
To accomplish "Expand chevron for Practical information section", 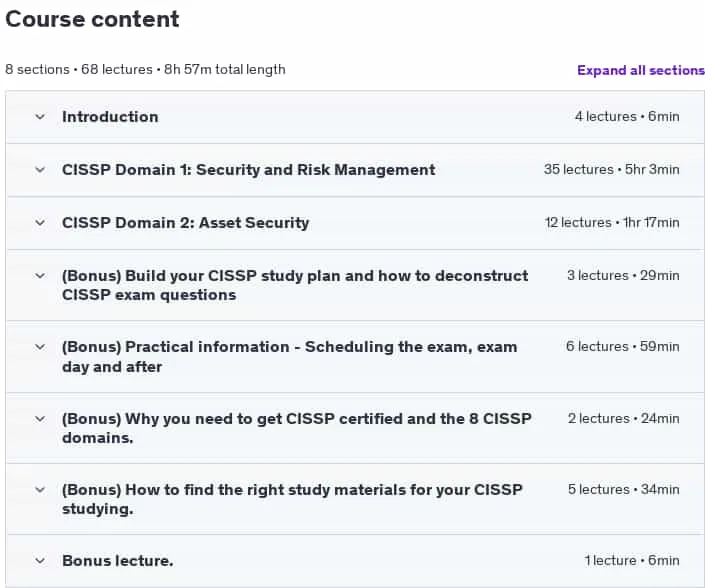I will pyautogui.click(x=40, y=347).
